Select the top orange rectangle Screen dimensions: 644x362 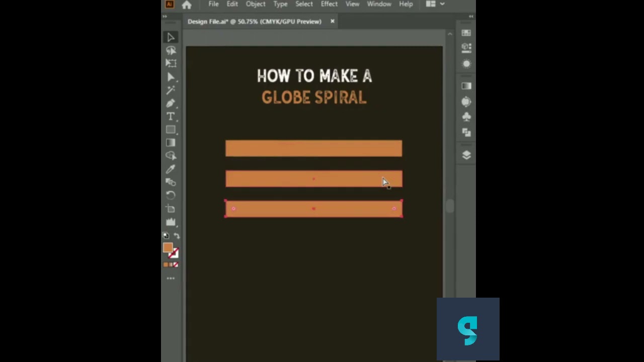[x=313, y=148]
